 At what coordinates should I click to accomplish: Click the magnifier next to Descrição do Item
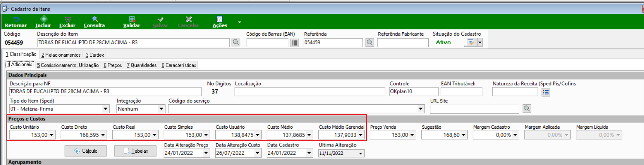pyautogui.click(x=236, y=42)
